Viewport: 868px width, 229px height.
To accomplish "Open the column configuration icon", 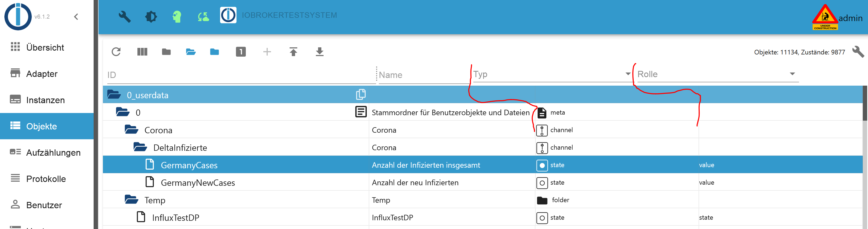I will [142, 52].
